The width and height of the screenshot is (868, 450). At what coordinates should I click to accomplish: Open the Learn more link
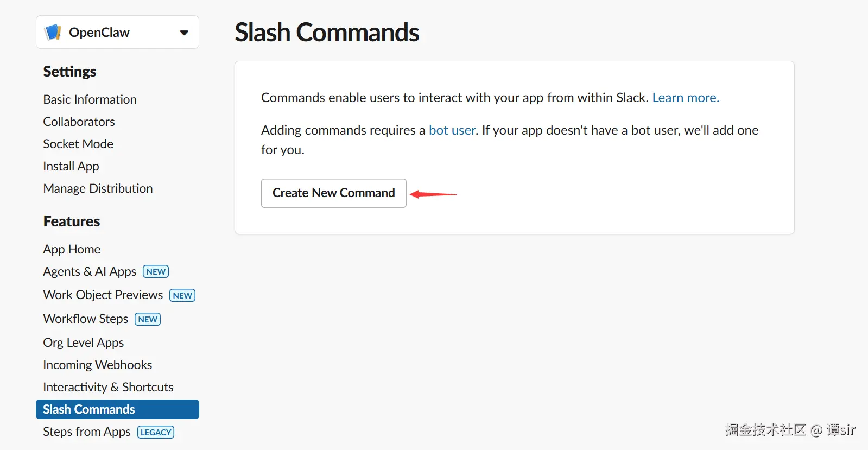pos(685,98)
